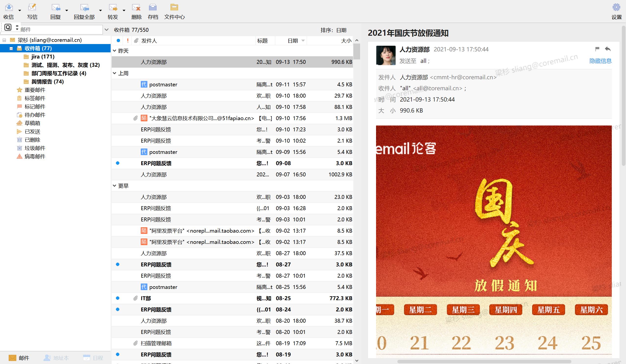Flag the opened email with flag icon
The image size is (626, 364).
597,49
